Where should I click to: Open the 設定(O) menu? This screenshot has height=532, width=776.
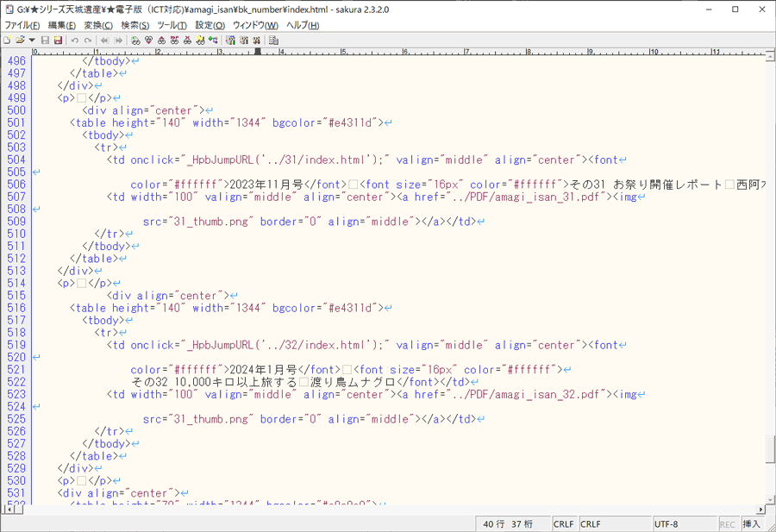(210, 25)
